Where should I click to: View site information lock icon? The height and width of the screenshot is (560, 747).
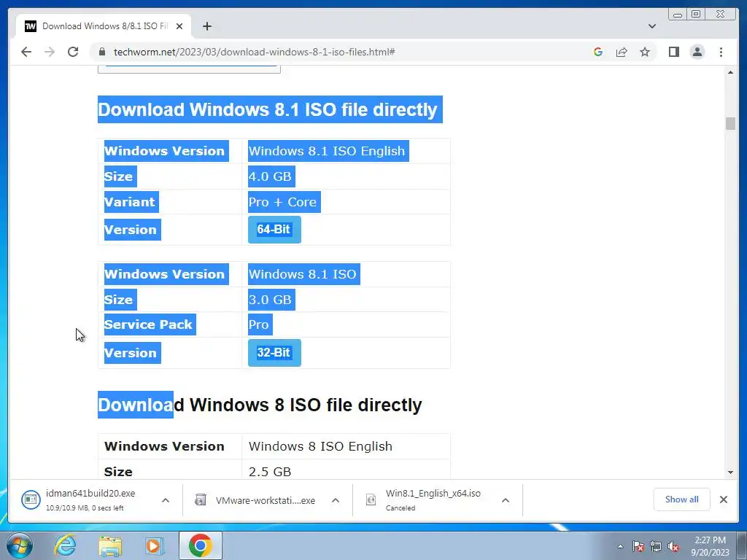(102, 52)
